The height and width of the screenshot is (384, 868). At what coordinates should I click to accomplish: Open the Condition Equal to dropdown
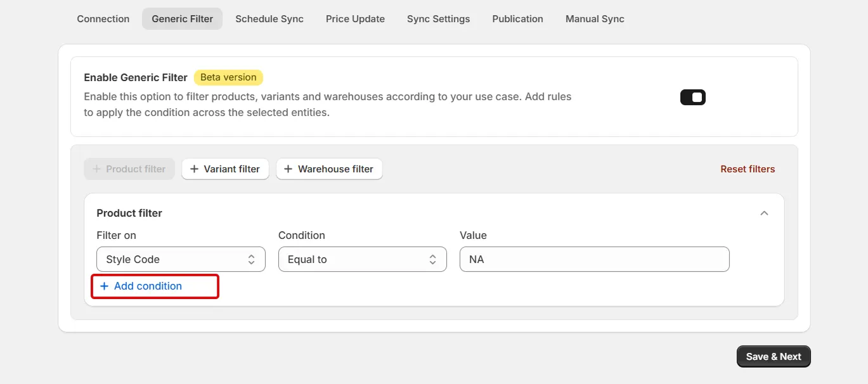click(363, 259)
